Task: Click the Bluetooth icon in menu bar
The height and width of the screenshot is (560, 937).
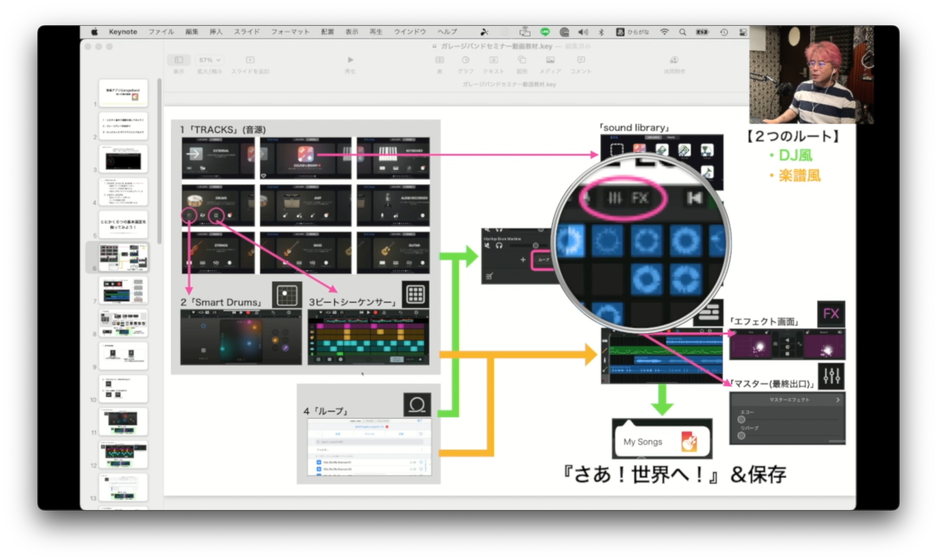Action: click(x=601, y=32)
